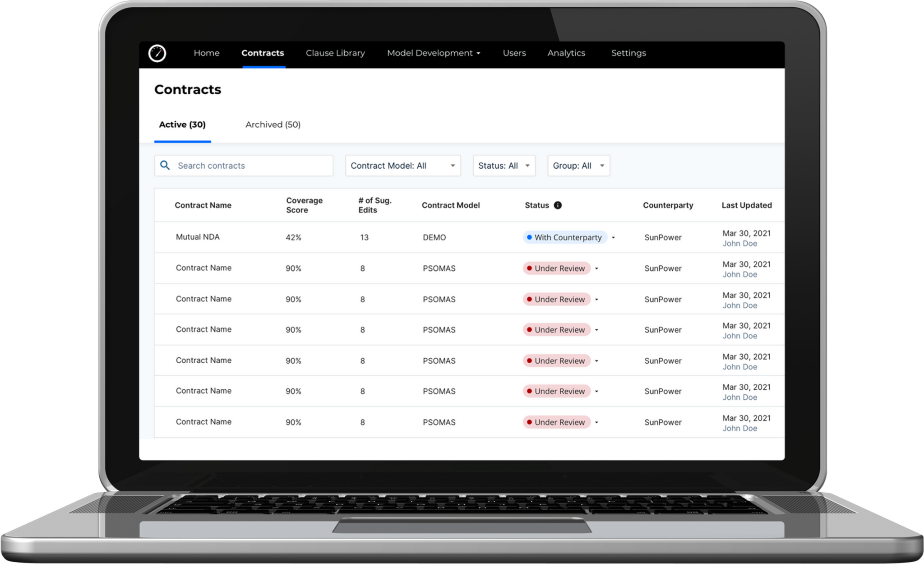Open Settings from the navigation bar

click(628, 53)
